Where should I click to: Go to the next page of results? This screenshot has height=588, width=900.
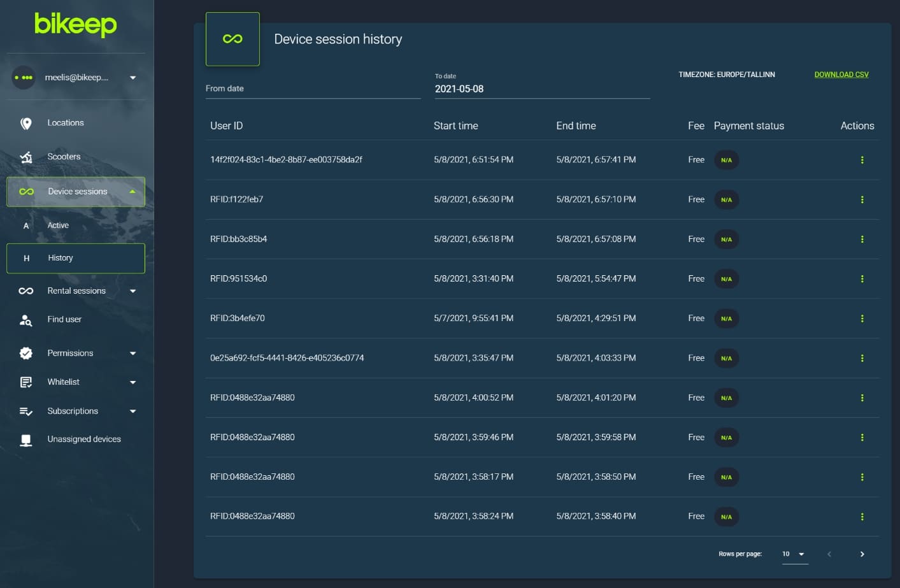[x=862, y=554]
